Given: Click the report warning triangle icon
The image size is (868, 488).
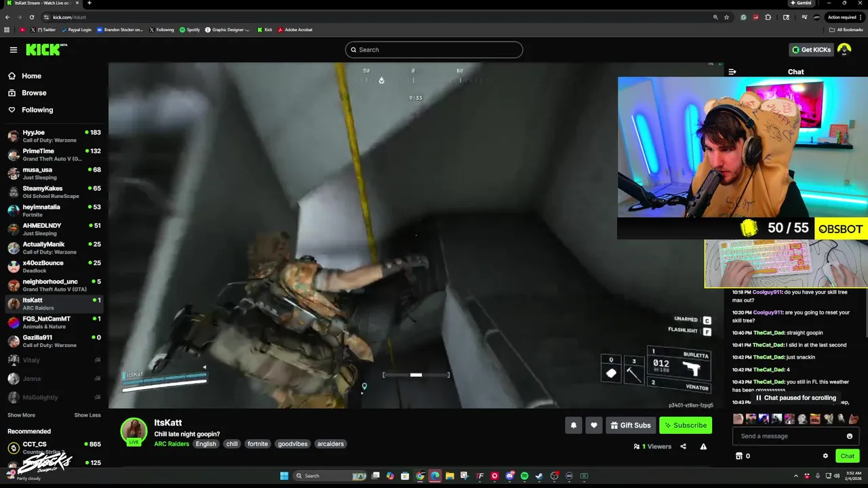Looking at the screenshot, I should pyautogui.click(x=703, y=447).
